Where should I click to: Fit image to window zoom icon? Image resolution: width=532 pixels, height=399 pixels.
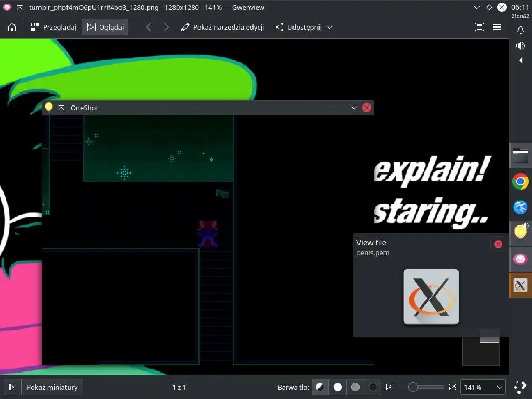[x=389, y=387]
